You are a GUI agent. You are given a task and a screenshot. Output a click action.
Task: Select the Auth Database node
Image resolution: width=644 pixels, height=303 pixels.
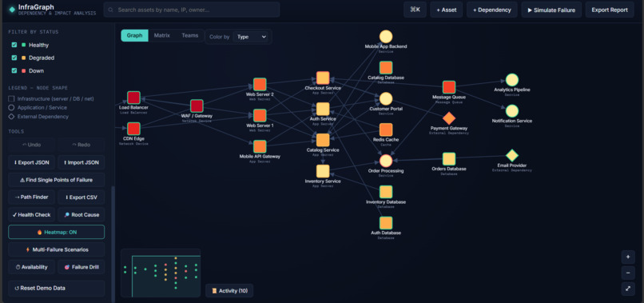pos(386,223)
